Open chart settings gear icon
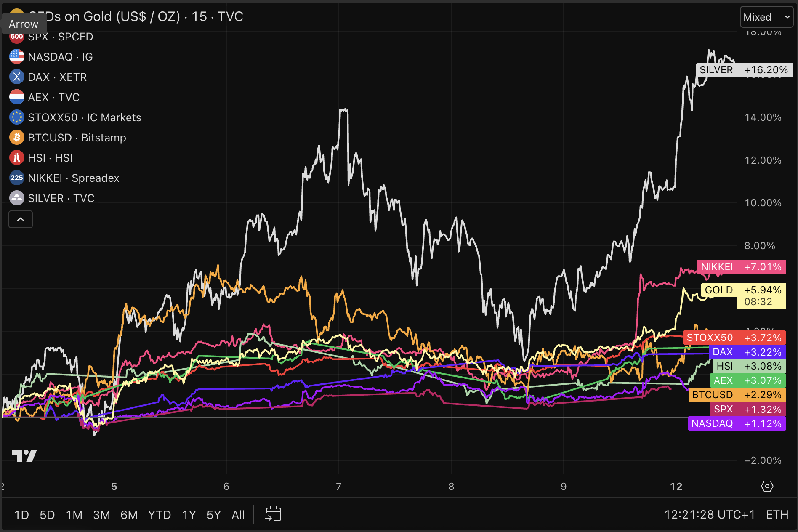This screenshot has height=532, width=798. [767, 486]
